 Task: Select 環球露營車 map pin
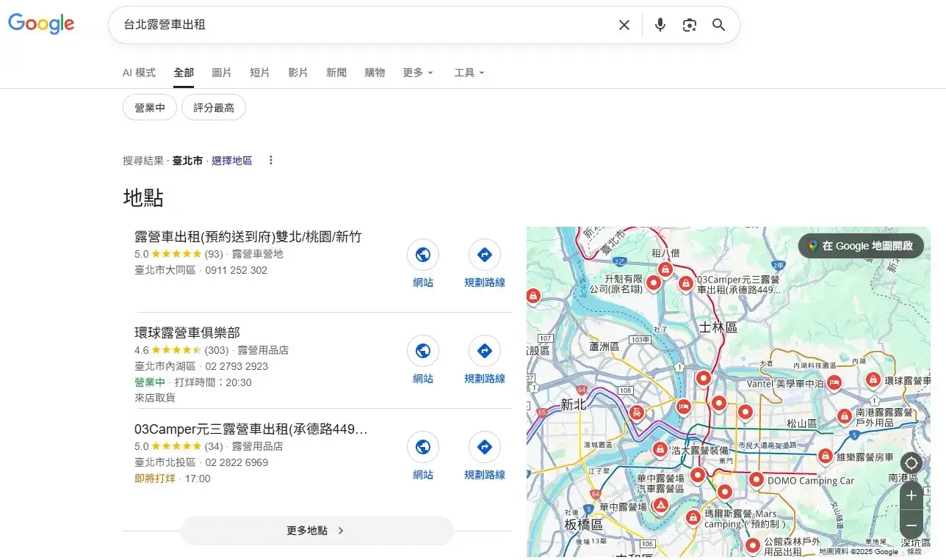[x=873, y=380]
